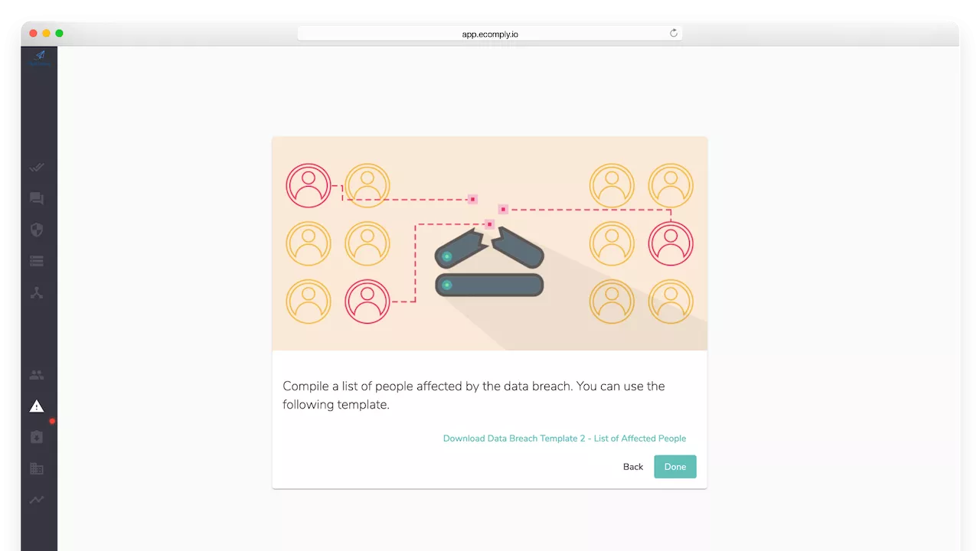Open the clipboard download sidebar icon
Viewport: 980px width, 551px height.
(37, 437)
